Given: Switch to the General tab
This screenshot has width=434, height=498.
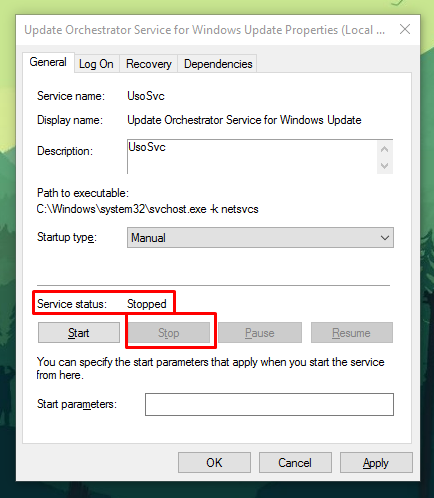Looking at the screenshot, I should pyautogui.click(x=48, y=62).
